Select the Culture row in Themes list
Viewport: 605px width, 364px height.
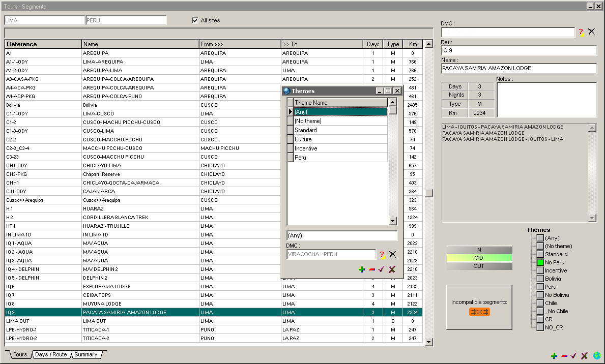340,139
